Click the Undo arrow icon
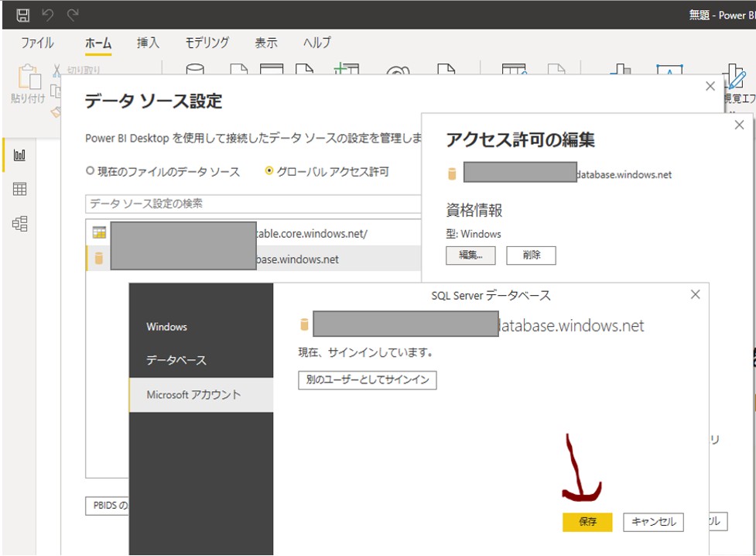 point(48,15)
